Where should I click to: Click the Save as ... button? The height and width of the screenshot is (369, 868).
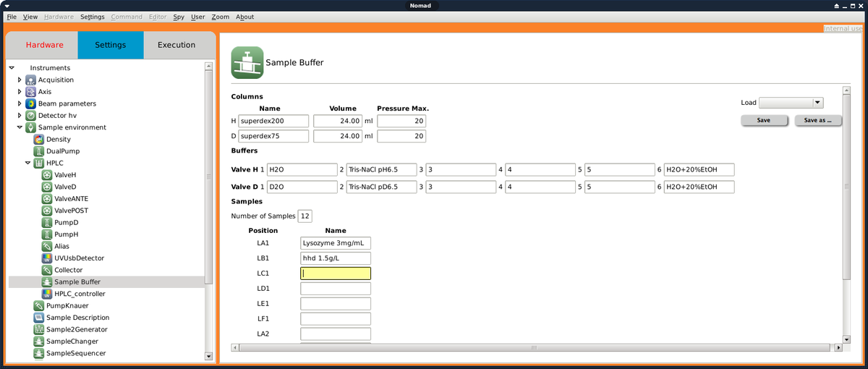817,120
